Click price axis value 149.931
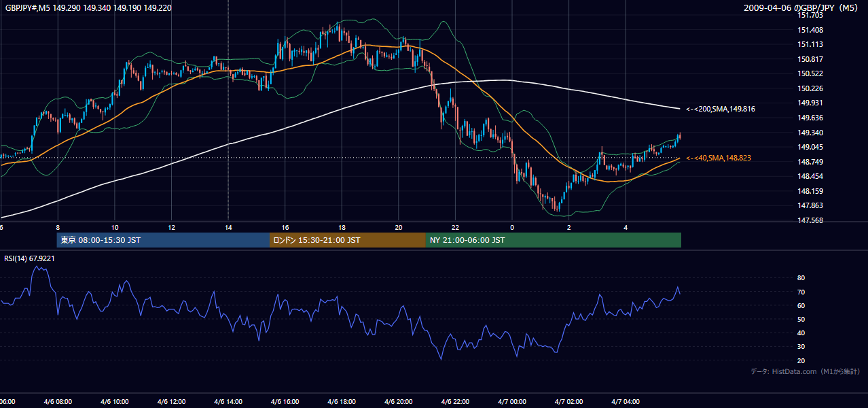The height and width of the screenshot is (408, 868). [x=810, y=103]
